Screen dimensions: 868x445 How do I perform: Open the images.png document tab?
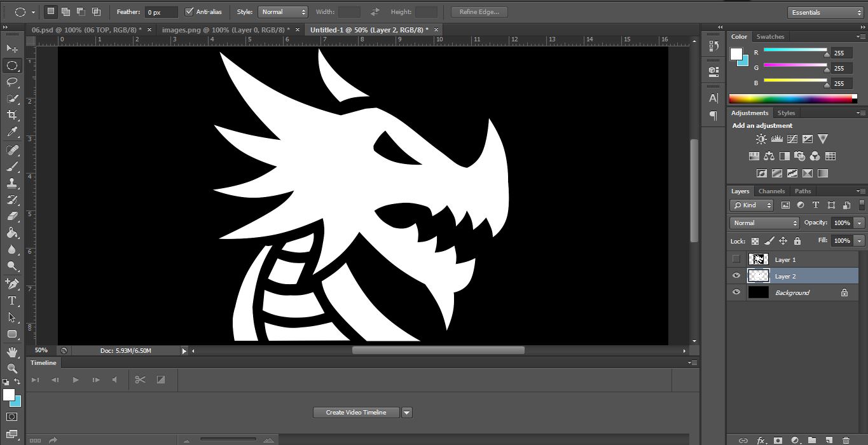coord(225,30)
